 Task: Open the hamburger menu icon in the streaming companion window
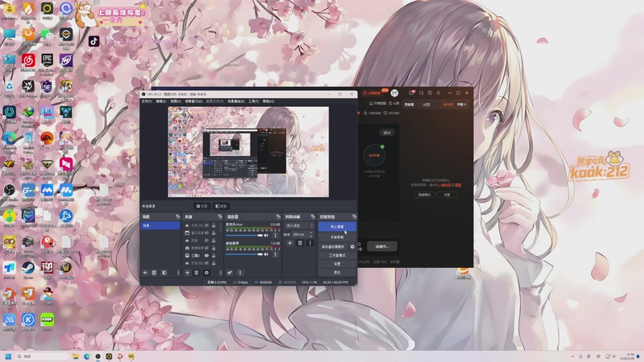tap(438, 93)
